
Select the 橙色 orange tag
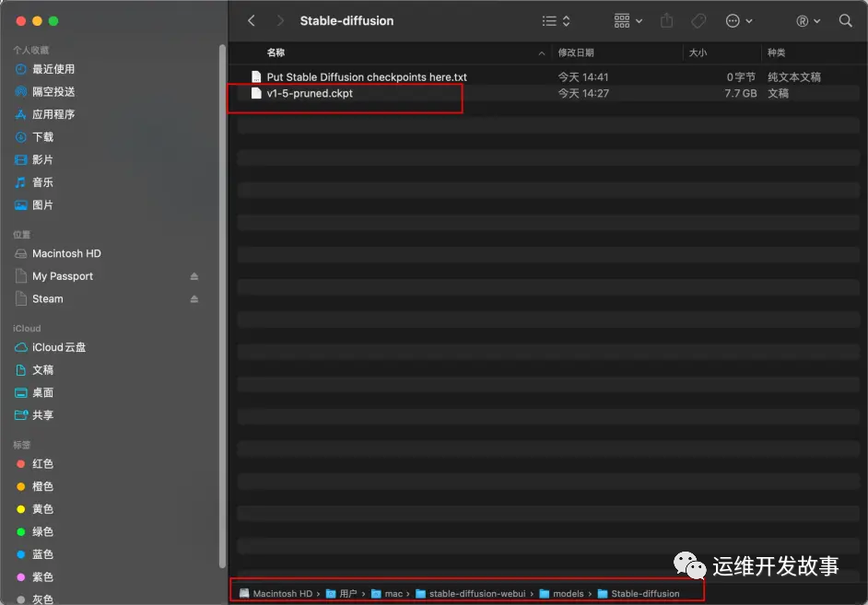click(42, 486)
